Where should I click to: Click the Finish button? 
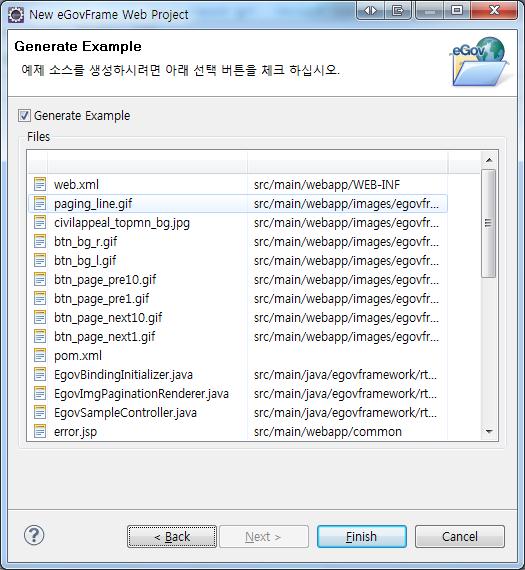click(x=362, y=536)
